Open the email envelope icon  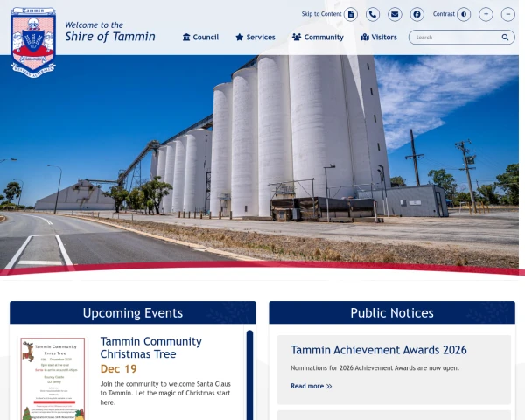tap(395, 14)
